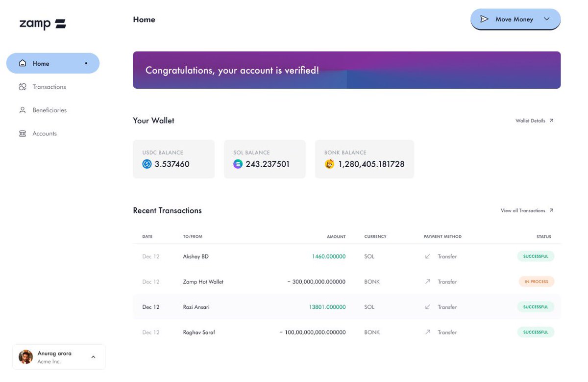588x382 pixels.
Task: Click outgoing transfer arrow in Raghav Saraf row
Action: [x=428, y=332]
